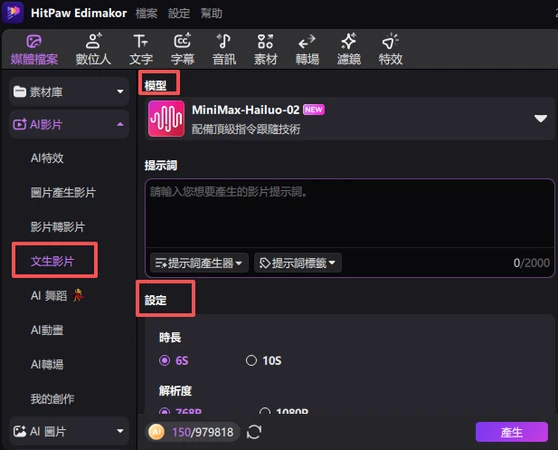Collapse the AI影片 section
Viewport: 558px width, 450px height.
point(69,125)
